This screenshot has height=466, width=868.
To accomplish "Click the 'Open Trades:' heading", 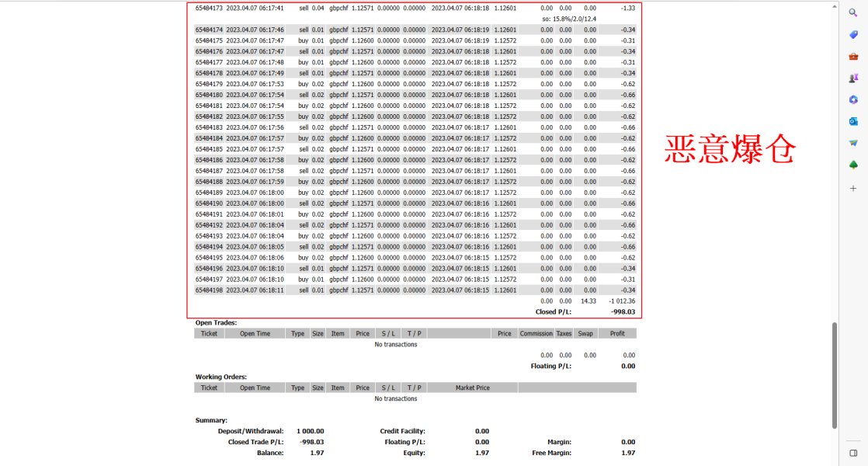I will coord(216,322).
